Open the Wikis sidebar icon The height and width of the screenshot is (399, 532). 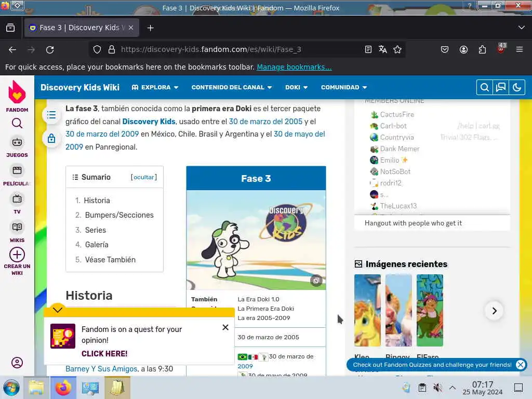[x=17, y=227]
